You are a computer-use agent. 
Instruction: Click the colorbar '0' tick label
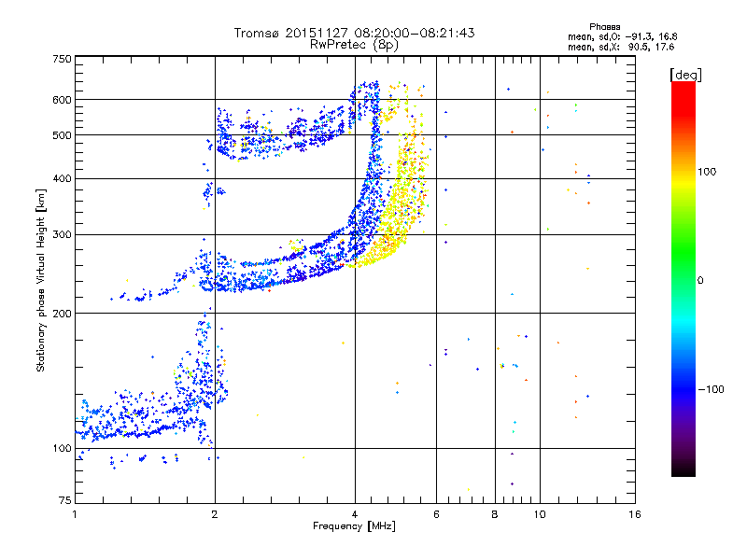coord(700,281)
